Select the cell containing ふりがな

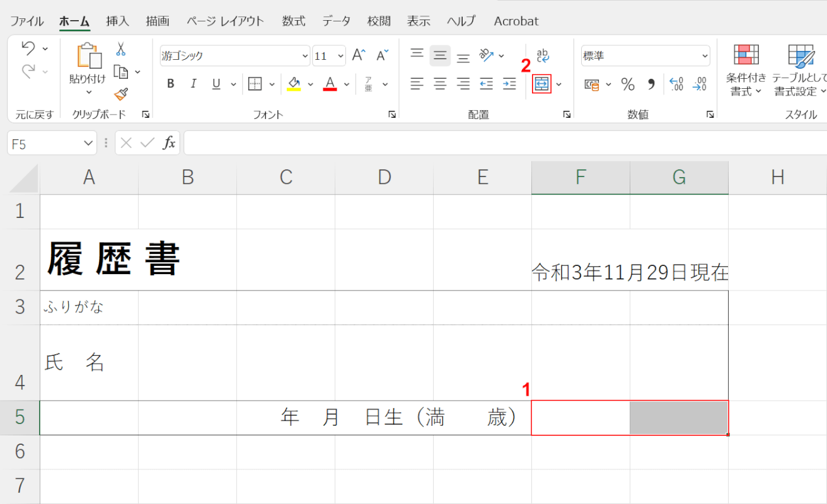coord(89,307)
